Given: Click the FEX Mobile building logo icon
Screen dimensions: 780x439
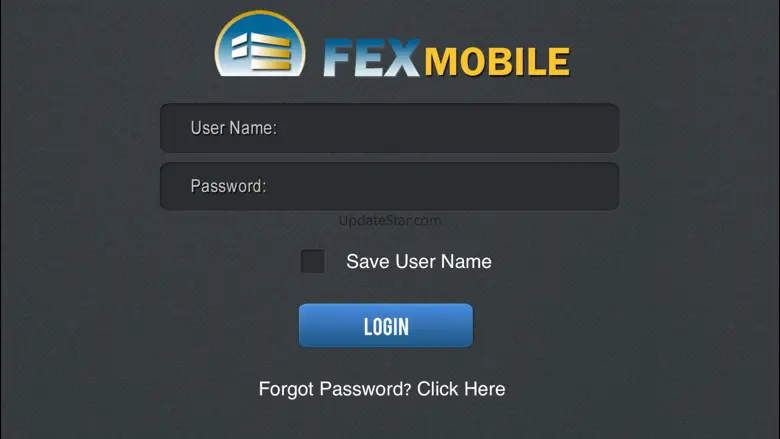Looking at the screenshot, I should point(260,44).
